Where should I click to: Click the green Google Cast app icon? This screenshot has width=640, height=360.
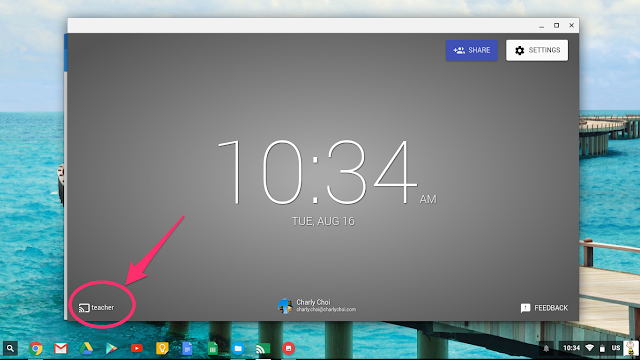pyautogui.click(x=263, y=348)
